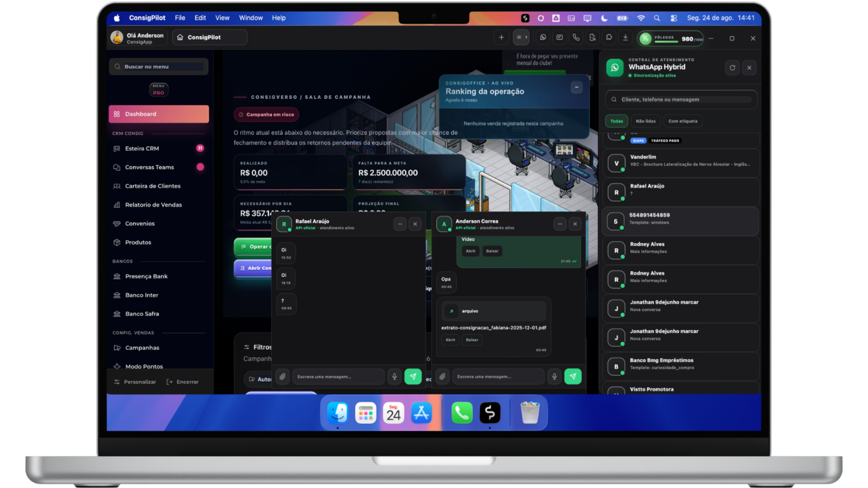Open Launchpad from the Dock
The height and width of the screenshot is (488, 868).
366,413
